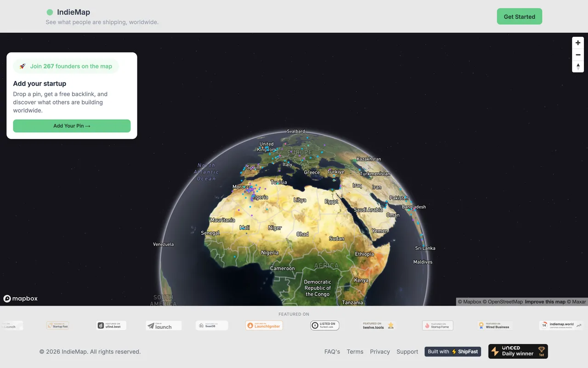Click the Add Your Pin button
The width and height of the screenshot is (588, 368).
tap(72, 126)
